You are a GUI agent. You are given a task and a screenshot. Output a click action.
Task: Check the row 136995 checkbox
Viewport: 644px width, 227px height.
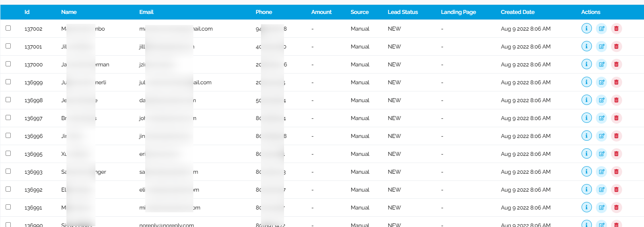(x=8, y=153)
